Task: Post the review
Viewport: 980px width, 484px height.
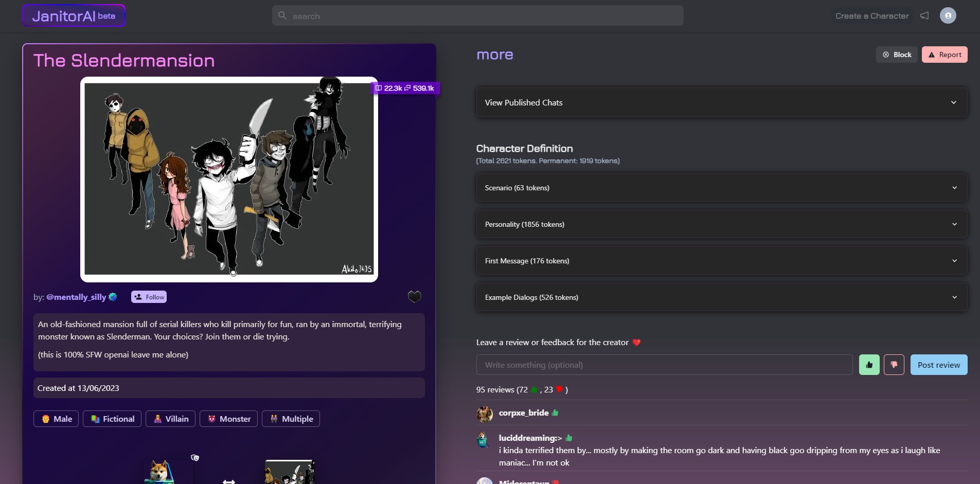Action: pyautogui.click(x=939, y=365)
